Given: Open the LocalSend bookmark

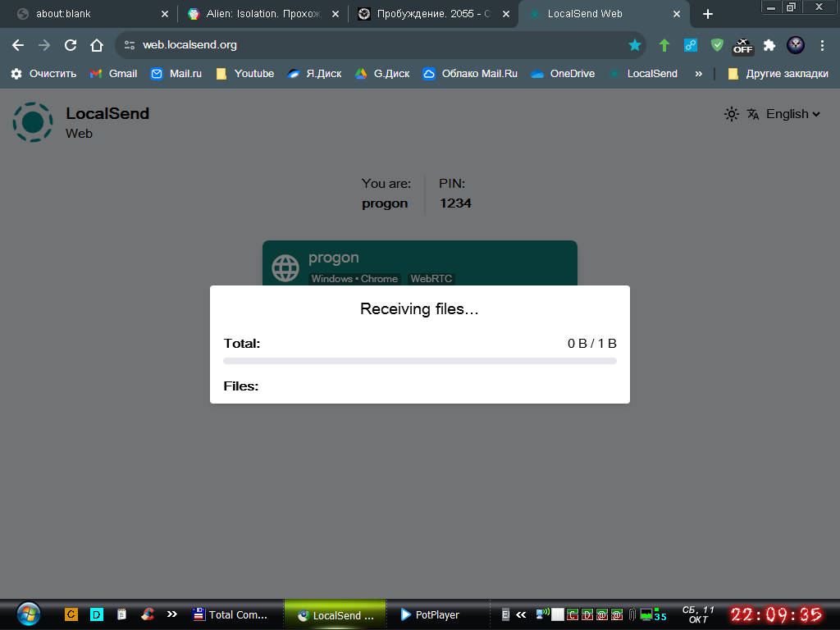Looking at the screenshot, I should (643, 74).
